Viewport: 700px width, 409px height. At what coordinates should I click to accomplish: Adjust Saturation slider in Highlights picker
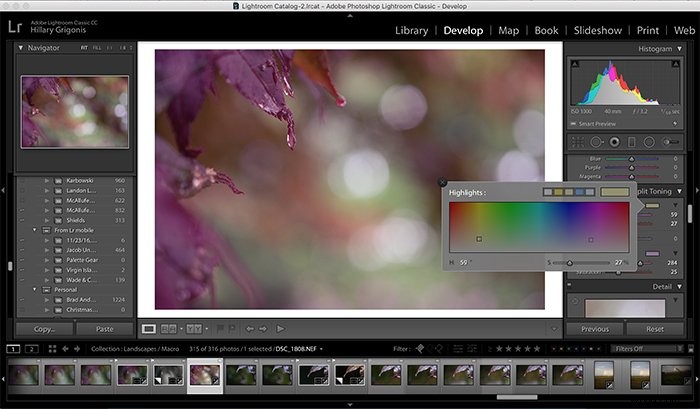point(570,263)
